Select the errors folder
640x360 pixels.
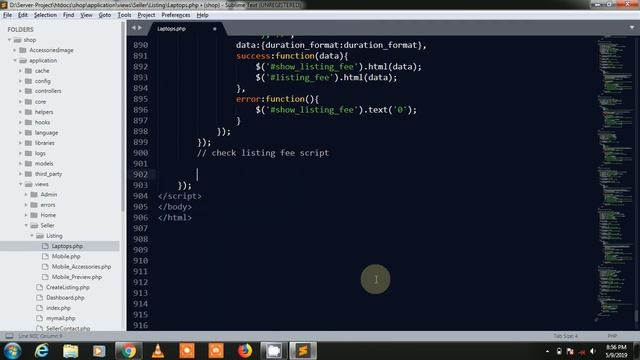[x=48, y=205]
